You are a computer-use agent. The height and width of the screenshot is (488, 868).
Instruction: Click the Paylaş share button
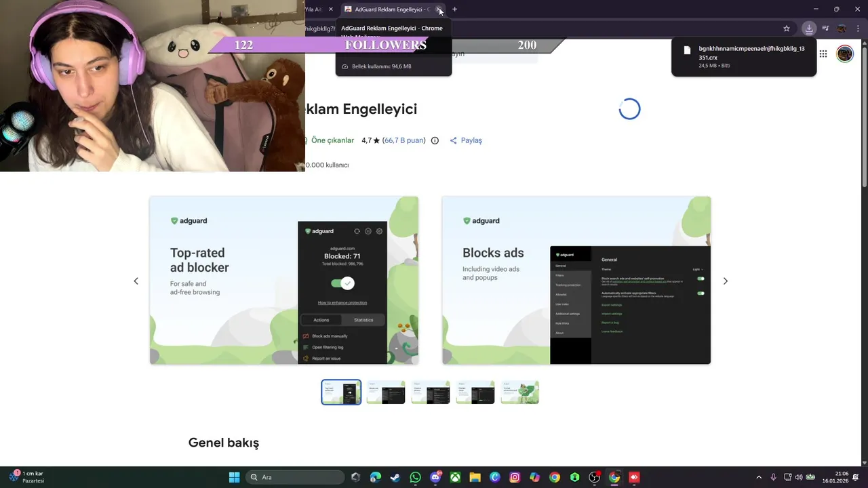[466, 140]
